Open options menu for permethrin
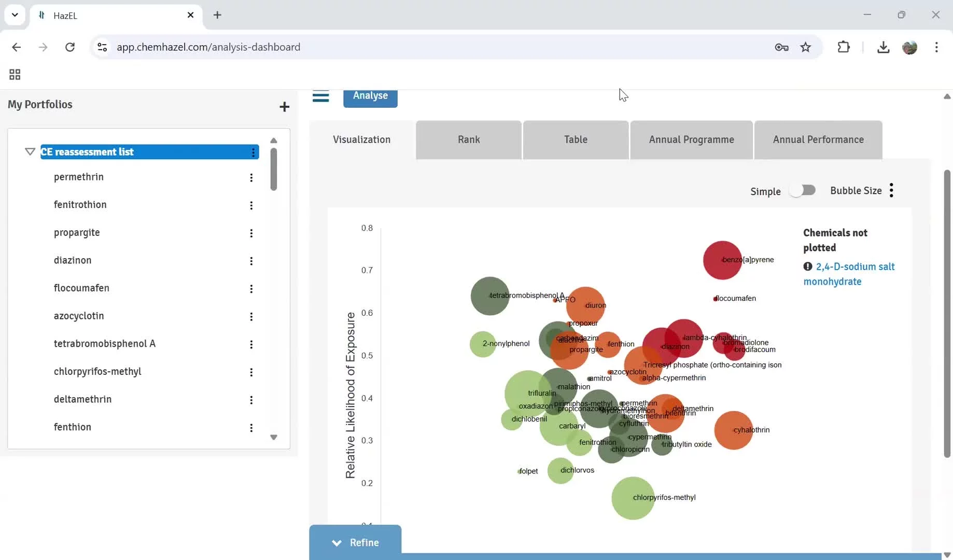 point(251,178)
